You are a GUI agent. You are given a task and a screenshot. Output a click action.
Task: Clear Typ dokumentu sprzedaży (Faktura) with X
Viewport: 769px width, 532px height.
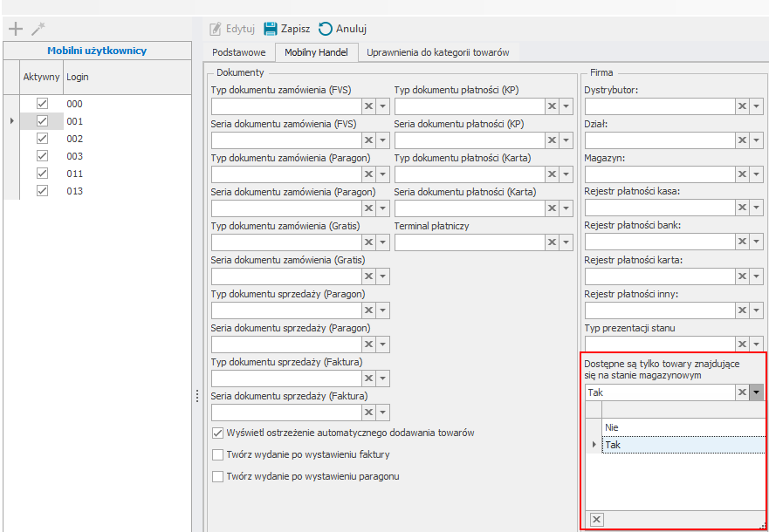pyautogui.click(x=368, y=379)
